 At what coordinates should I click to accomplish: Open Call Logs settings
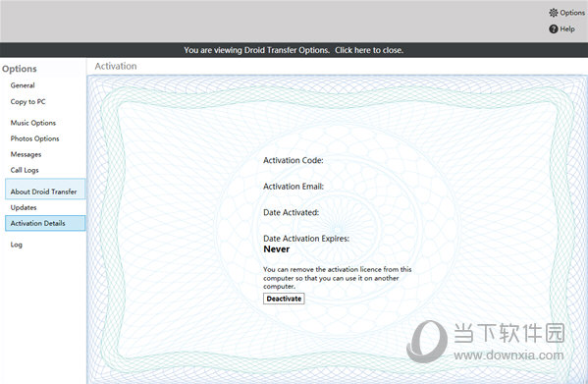coord(25,170)
